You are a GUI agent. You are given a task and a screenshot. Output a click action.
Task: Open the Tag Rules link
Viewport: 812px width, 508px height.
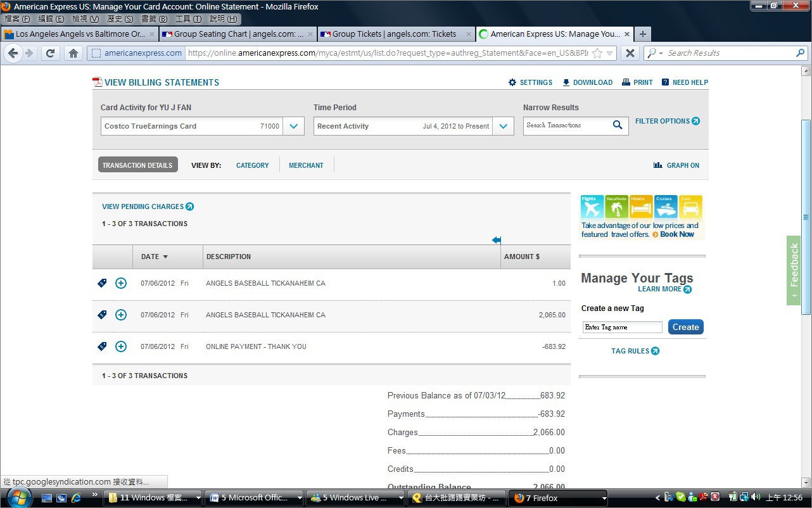point(635,351)
